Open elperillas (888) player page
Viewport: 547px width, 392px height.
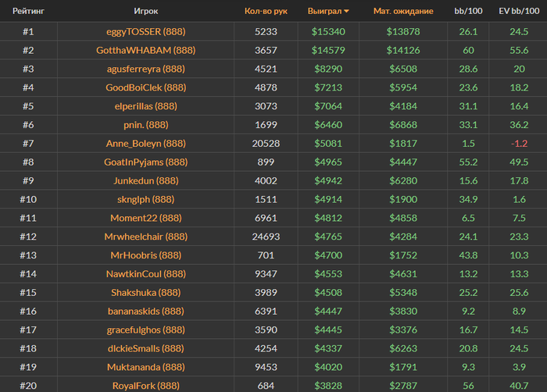[x=146, y=106]
